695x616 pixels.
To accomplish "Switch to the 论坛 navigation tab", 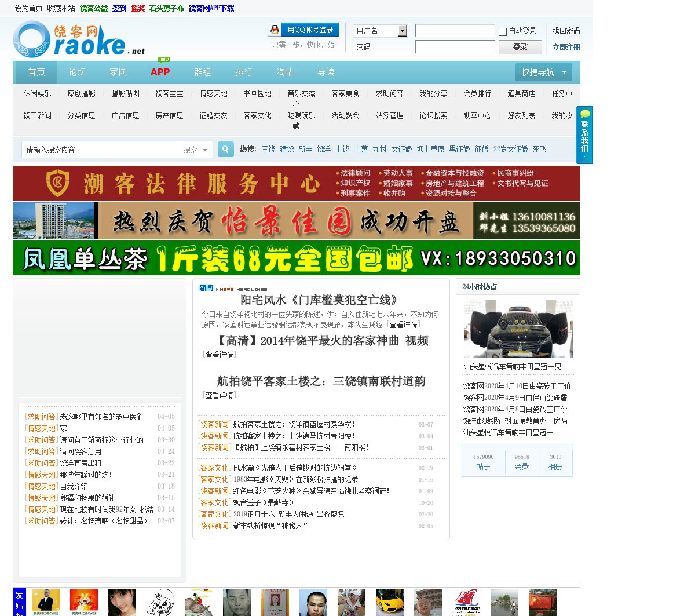I will tap(77, 72).
